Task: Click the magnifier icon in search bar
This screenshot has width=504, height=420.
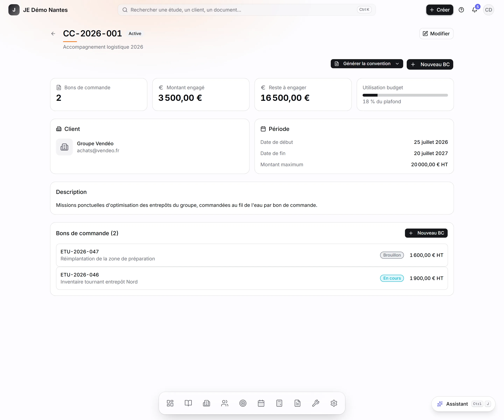Action: (125, 10)
